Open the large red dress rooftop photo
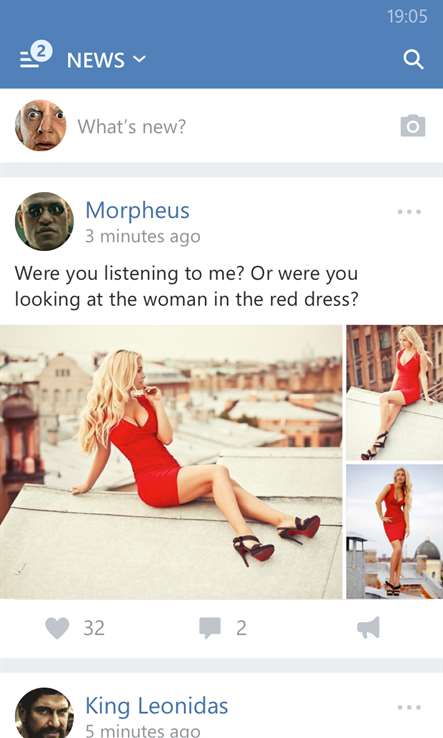The height and width of the screenshot is (738, 443). pos(171,462)
